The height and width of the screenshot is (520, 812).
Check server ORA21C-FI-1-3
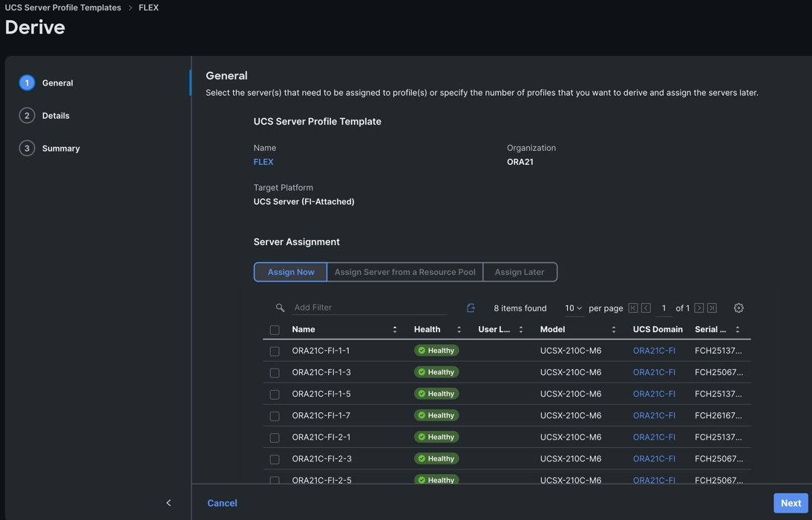tap(275, 373)
